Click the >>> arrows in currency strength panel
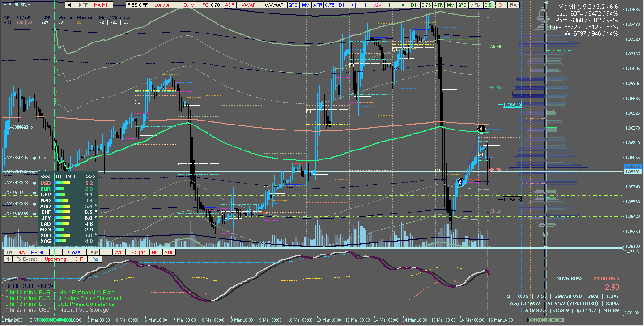 [91, 177]
